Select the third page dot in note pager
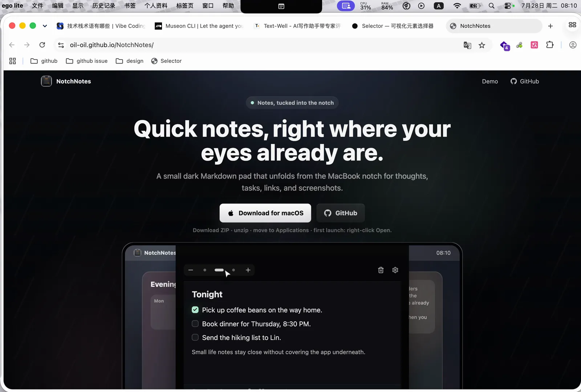This screenshot has height=392, width=581. [233, 270]
